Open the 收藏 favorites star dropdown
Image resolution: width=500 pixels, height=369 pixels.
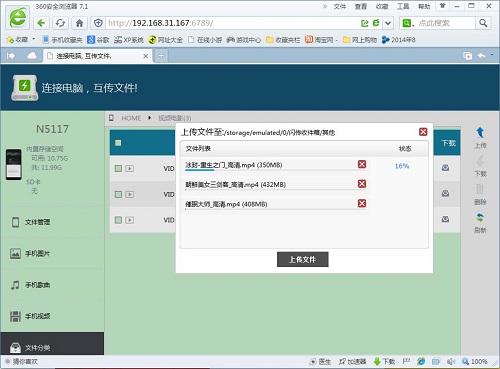pyautogui.click(x=20, y=40)
